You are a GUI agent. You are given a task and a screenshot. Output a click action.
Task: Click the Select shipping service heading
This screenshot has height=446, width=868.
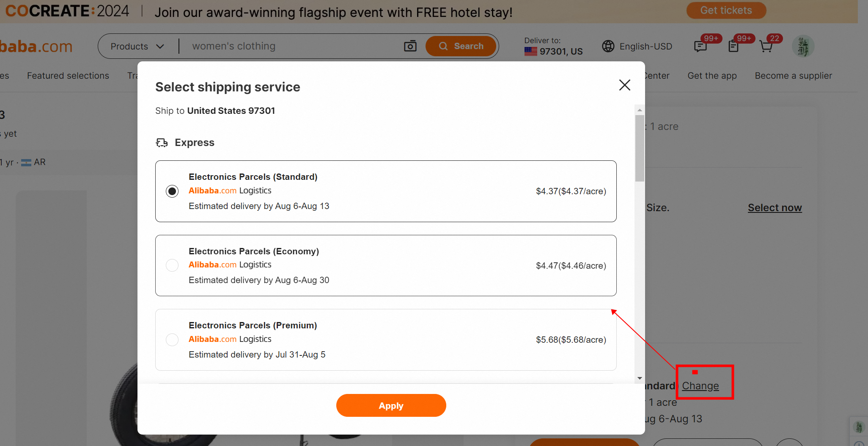pyautogui.click(x=228, y=87)
